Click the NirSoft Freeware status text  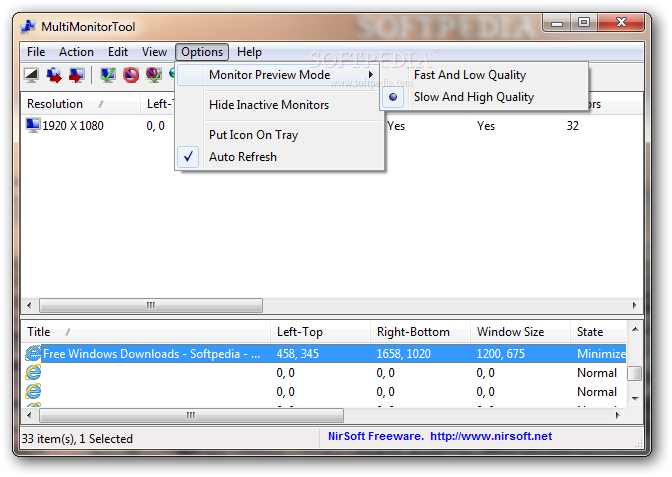point(376,436)
